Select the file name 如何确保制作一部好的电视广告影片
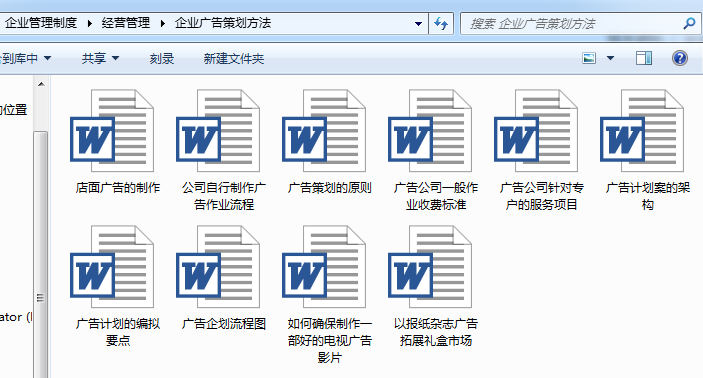Image resolution: width=703 pixels, height=378 pixels. click(330, 340)
